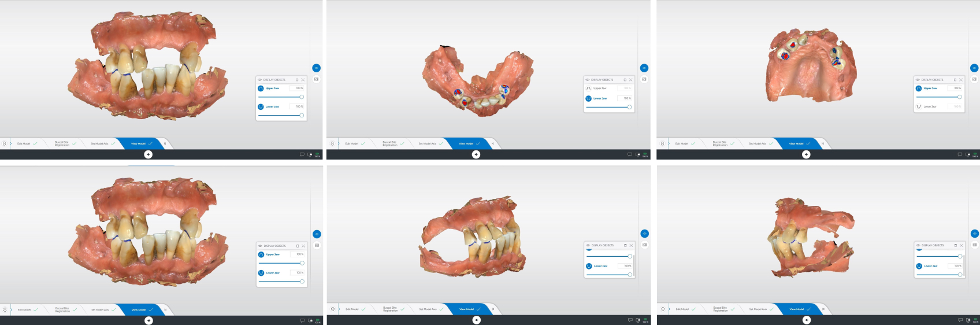Click skip-to-end icon in bottom-right screenshot
This screenshot has height=325, width=980.
click(x=823, y=309)
